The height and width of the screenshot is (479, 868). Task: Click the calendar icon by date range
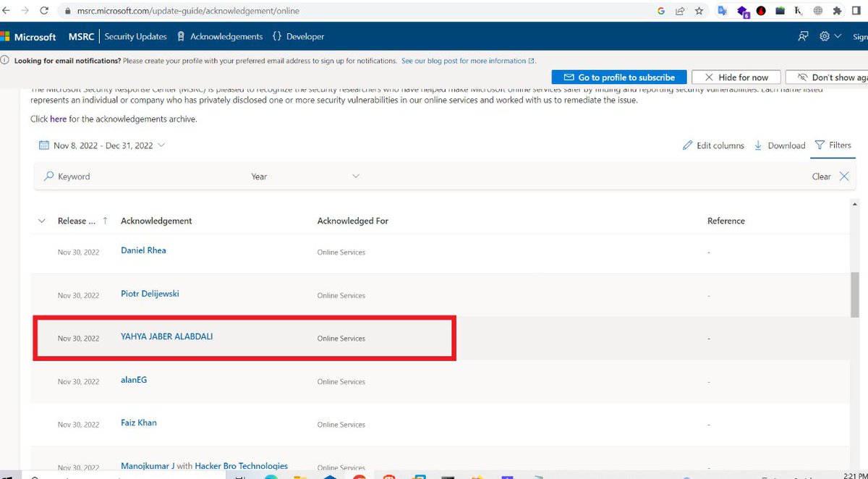tap(44, 145)
